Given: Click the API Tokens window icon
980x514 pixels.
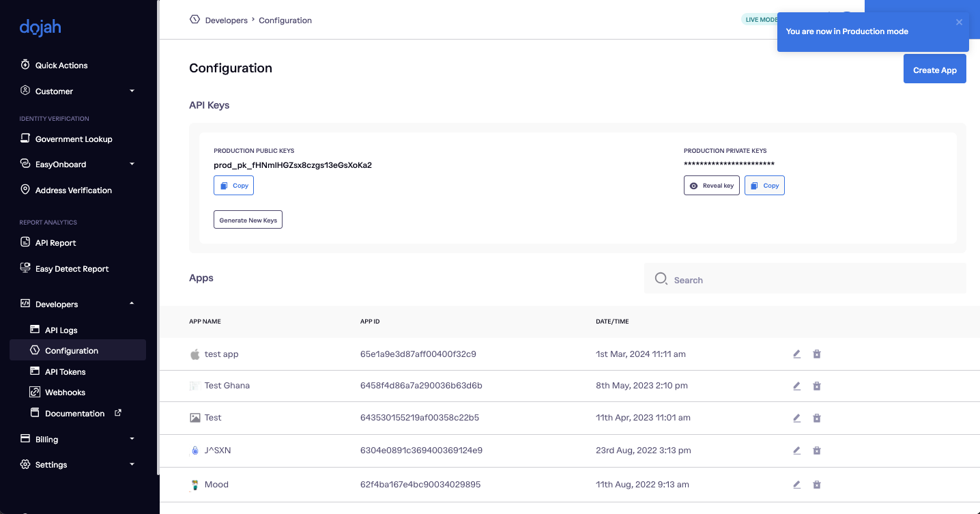Looking at the screenshot, I should pos(35,371).
